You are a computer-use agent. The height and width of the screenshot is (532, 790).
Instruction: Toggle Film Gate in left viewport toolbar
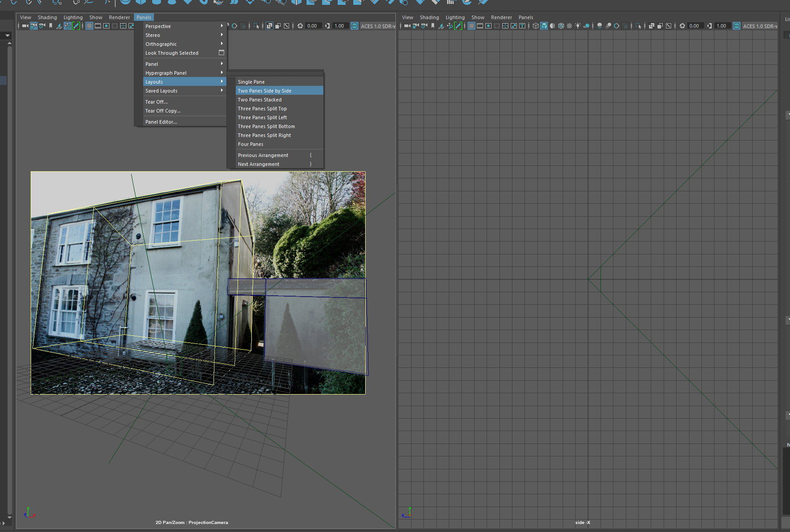[98, 26]
